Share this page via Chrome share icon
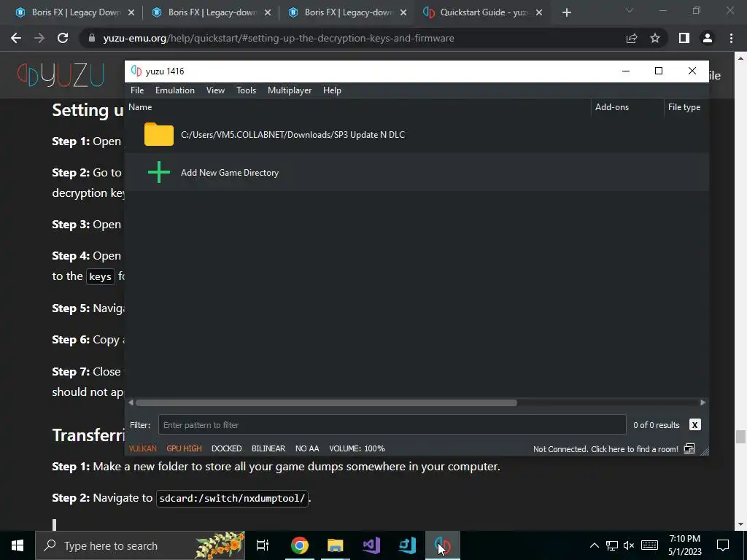This screenshot has height=560, width=747. pos(632,38)
